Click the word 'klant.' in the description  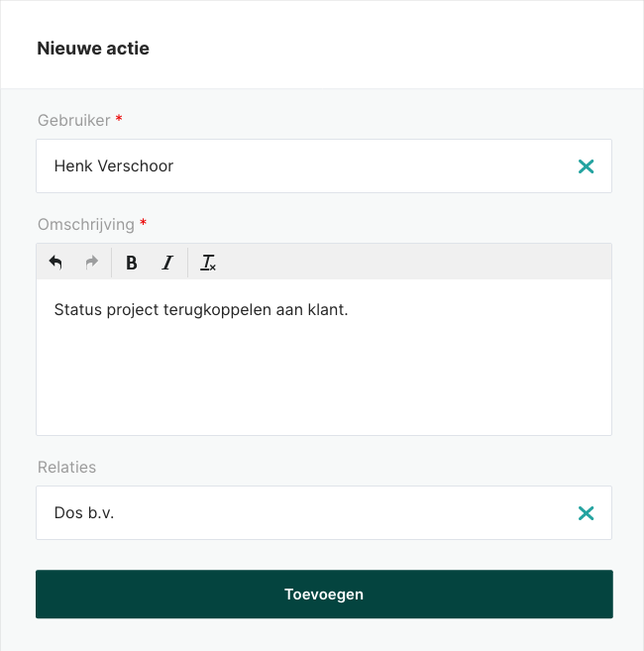[327, 310]
